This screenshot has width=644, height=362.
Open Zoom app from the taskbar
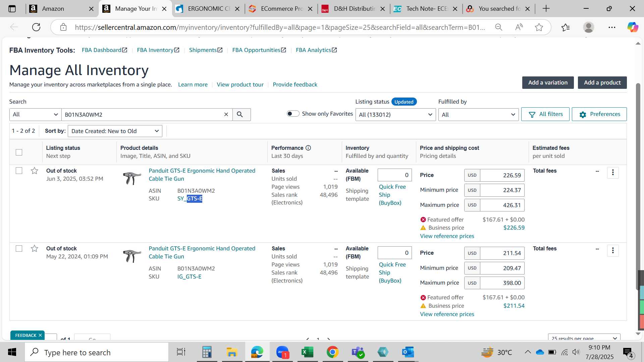(x=282, y=352)
